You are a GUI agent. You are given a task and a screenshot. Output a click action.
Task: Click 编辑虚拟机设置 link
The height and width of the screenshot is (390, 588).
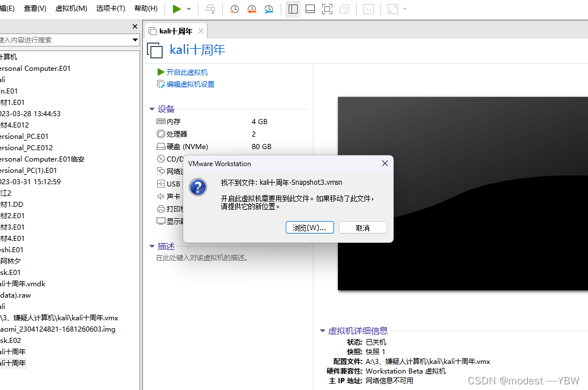pyautogui.click(x=190, y=84)
